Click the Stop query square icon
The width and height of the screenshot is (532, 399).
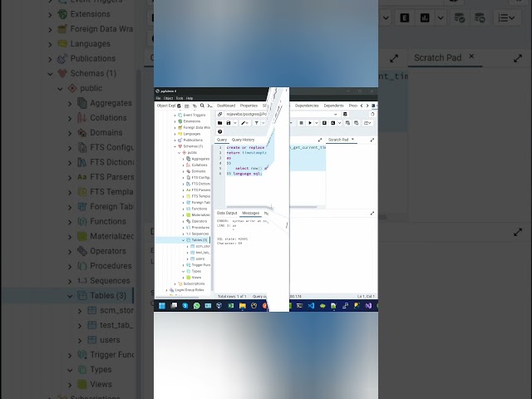(x=301, y=123)
